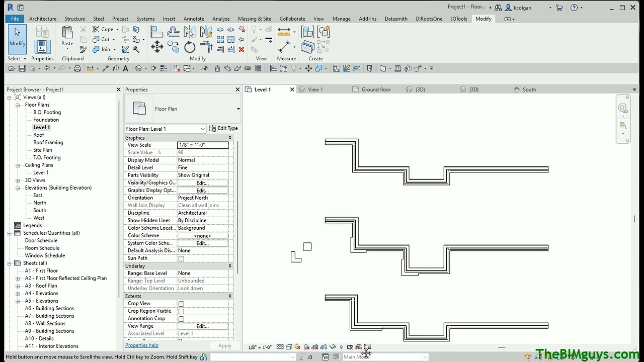Select Door Schedule in Project Browser
Image resolution: width=644 pixels, height=362 pixels.
41,241
